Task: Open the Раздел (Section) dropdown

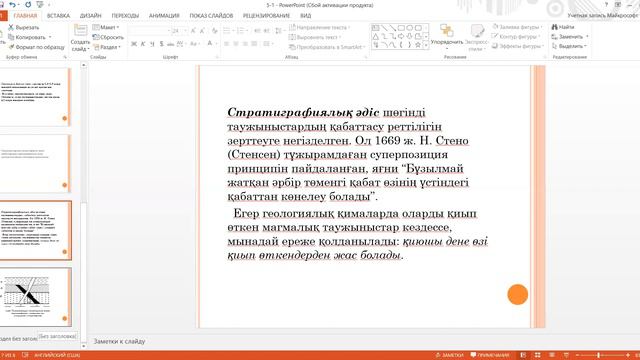Action: (x=107, y=47)
